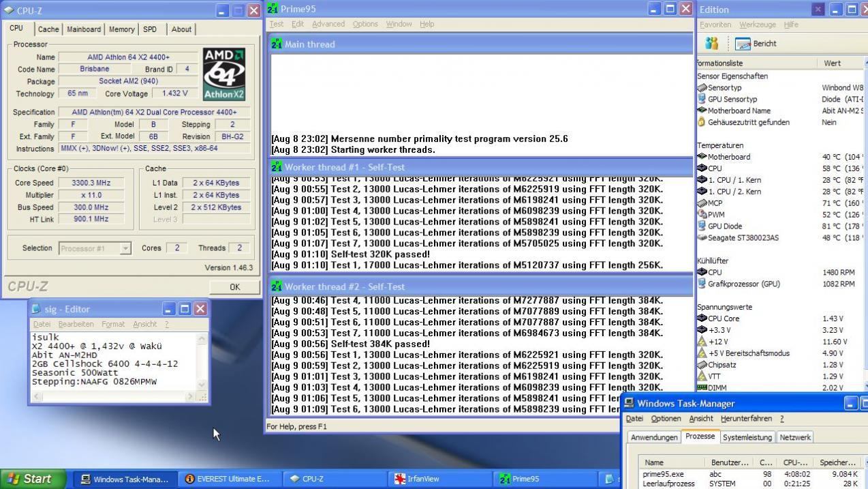
Task: Click the Main thread window icon in Prime95
Action: 276,44
